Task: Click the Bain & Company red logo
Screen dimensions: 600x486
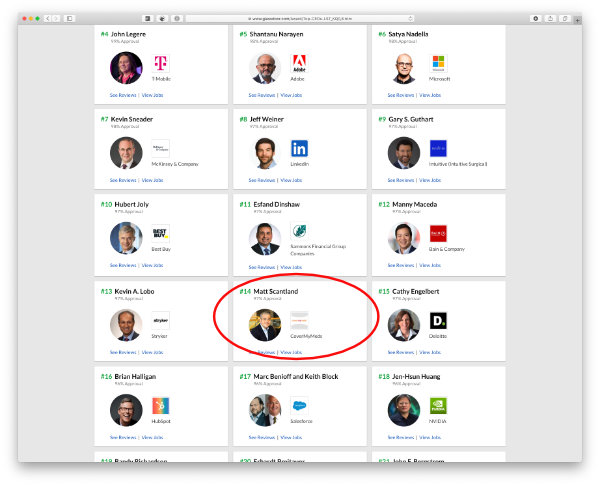Action: (x=438, y=233)
